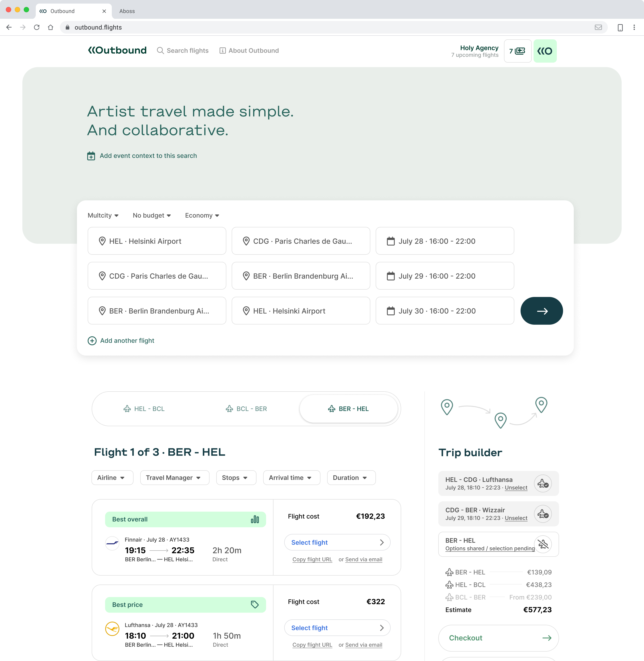
Task: Change the July 28 date field
Action: pos(445,241)
